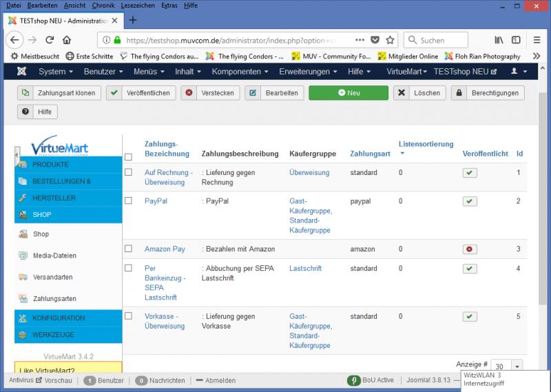Viewport: 551px width, 392px height.
Task: Open the Anzeige # count dropdown
Action: [507, 367]
